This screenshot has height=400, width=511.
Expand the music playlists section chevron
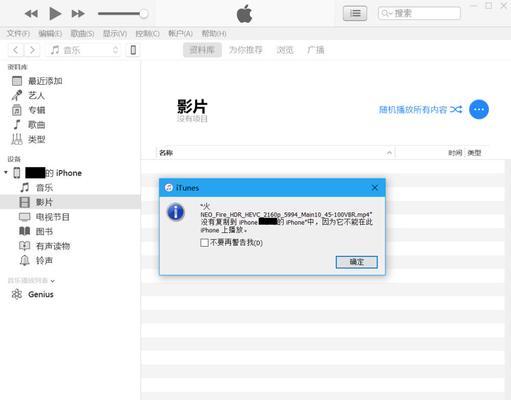pyautogui.click(x=53, y=281)
